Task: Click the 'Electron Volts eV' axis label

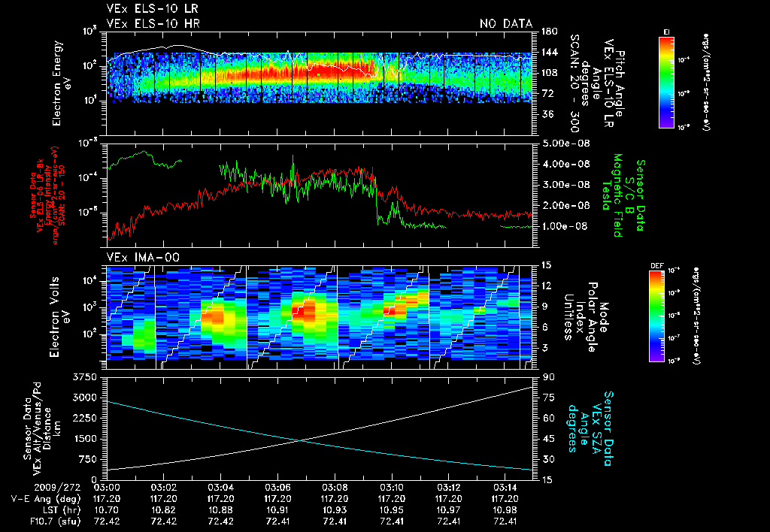Action: [59, 317]
